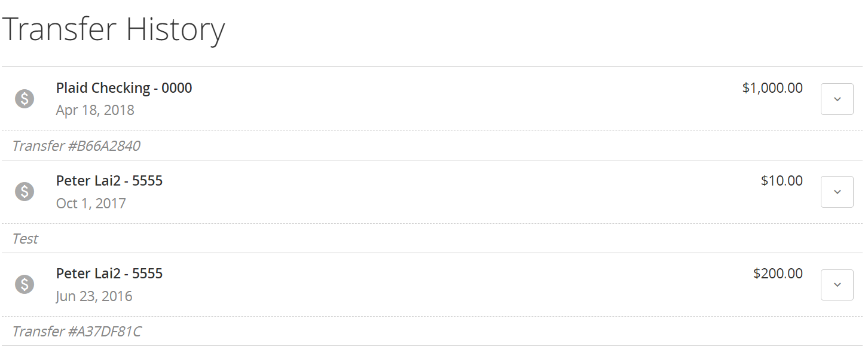This screenshot has height=346, width=868.
Task: Click the currency icon on the top transfer row
Action: (25, 99)
